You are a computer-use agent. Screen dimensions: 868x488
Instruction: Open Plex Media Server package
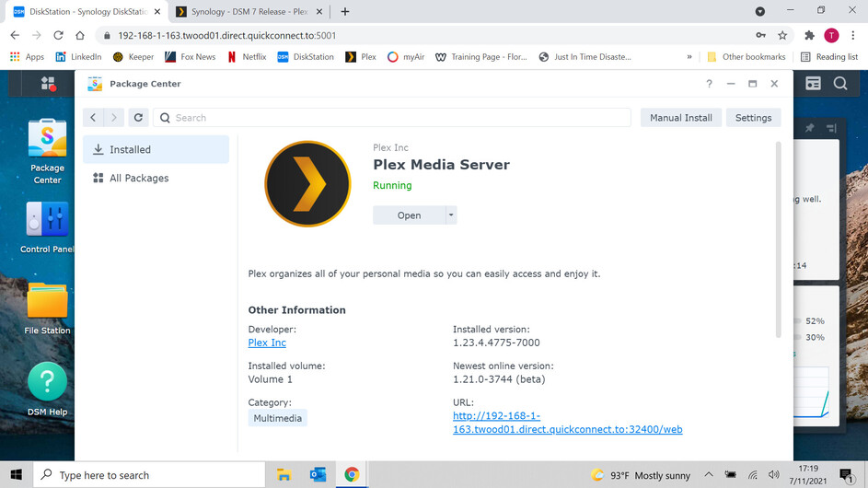pos(409,215)
